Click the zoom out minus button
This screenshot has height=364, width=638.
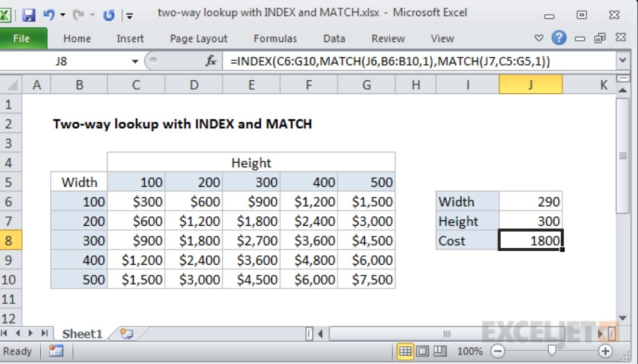click(498, 351)
